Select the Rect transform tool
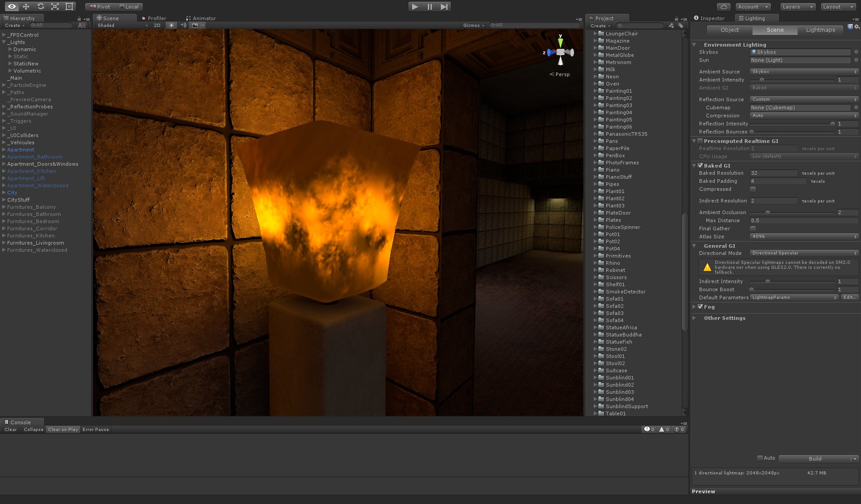This screenshot has height=504, width=861. (69, 6)
